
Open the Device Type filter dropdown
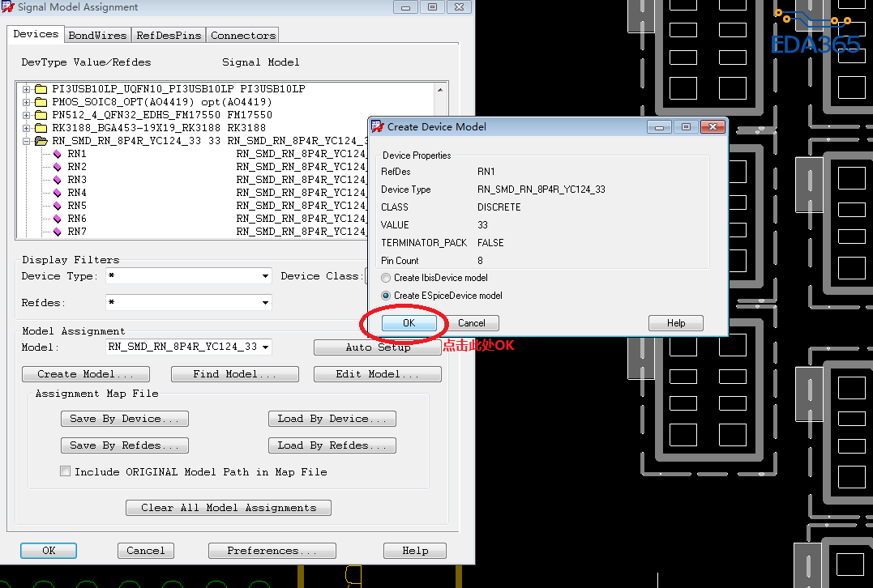point(266,276)
